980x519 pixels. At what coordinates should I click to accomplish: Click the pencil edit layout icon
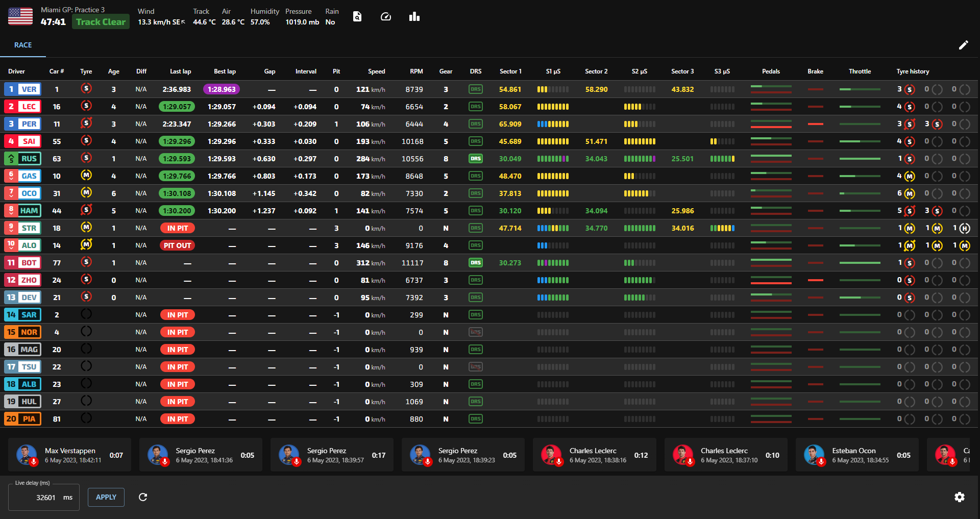(x=963, y=45)
